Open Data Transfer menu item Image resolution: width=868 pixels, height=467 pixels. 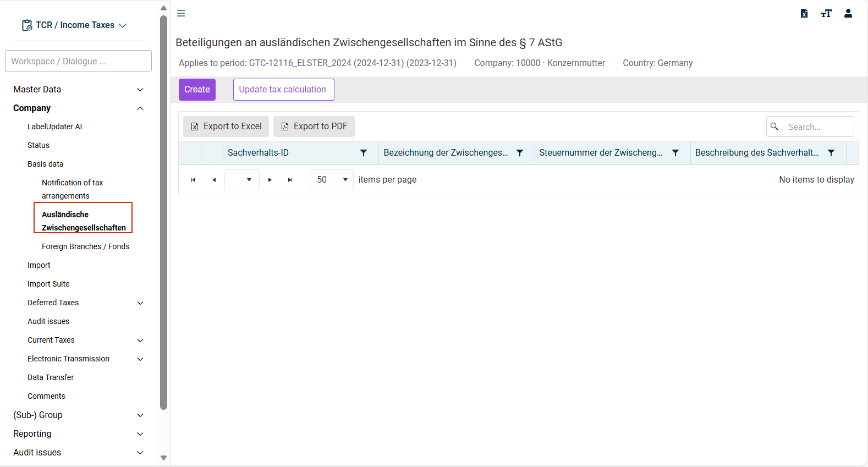tap(51, 377)
